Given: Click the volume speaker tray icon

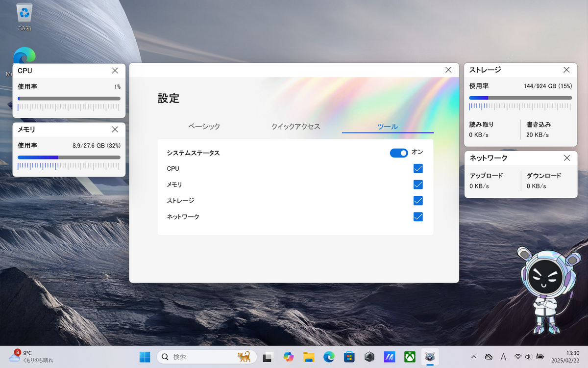Looking at the screenshot, I should click(x=529, y=357).
